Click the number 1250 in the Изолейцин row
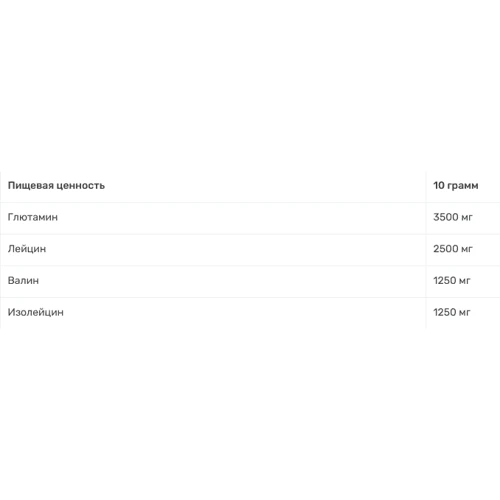 pos(444,312)
